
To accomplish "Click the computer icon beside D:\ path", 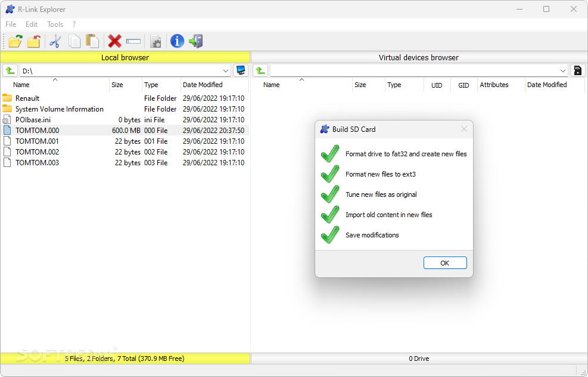I will 240,70.
